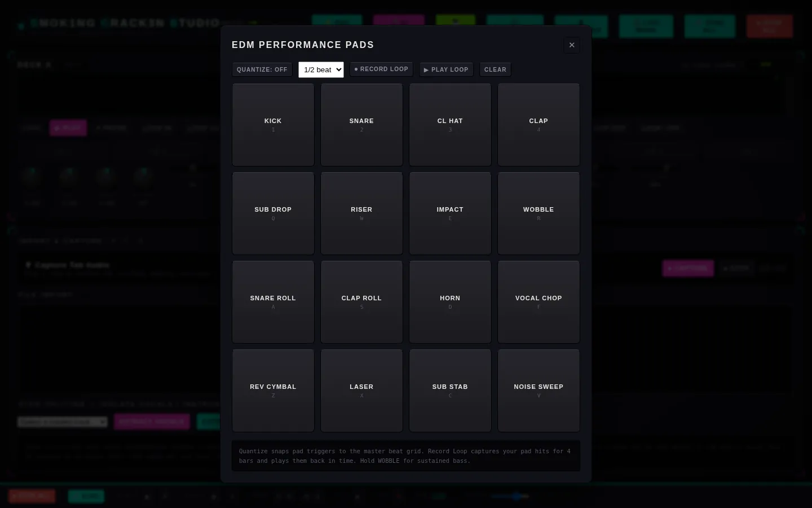Viewport: 812px width, 508px height.
Task: Clear the recorded pad loop
Action: [x=495, y=69]
